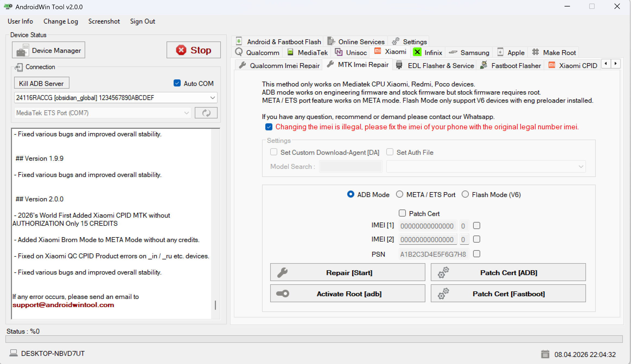631x364 pixels.
Task: Click the refresh icon next to the COM port
Action: tap(206, 113)
